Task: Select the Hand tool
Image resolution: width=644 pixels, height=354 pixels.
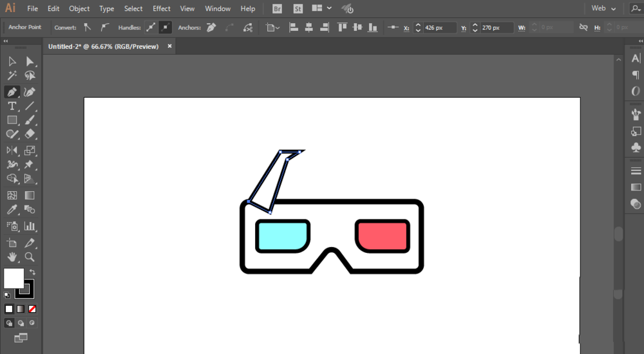Action: tap(12, 257)
